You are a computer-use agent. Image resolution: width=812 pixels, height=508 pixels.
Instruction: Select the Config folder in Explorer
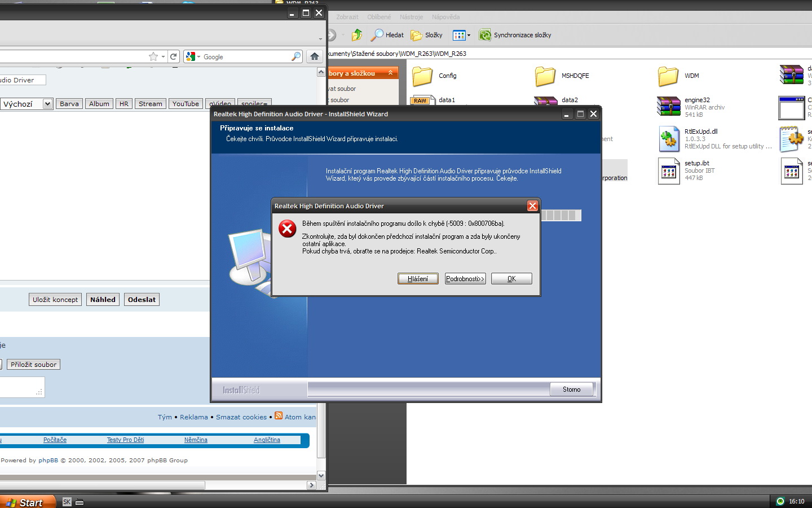coord(434,76)
